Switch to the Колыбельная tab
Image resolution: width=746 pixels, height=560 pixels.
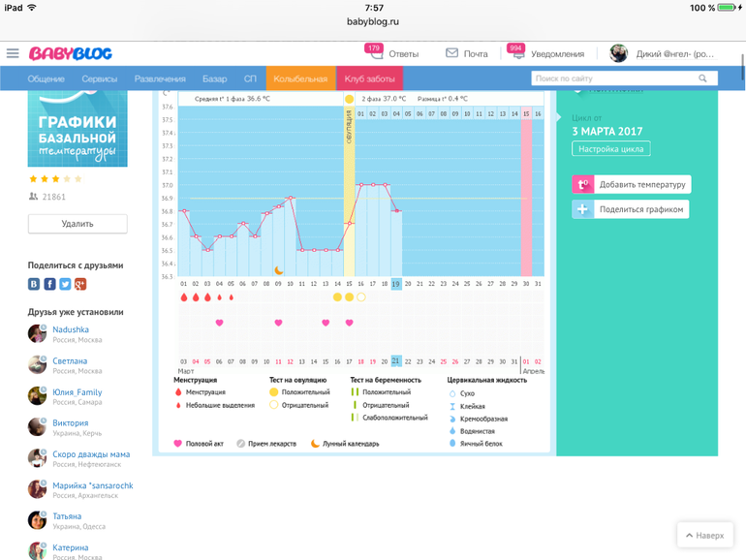click(x=300, y=78)
